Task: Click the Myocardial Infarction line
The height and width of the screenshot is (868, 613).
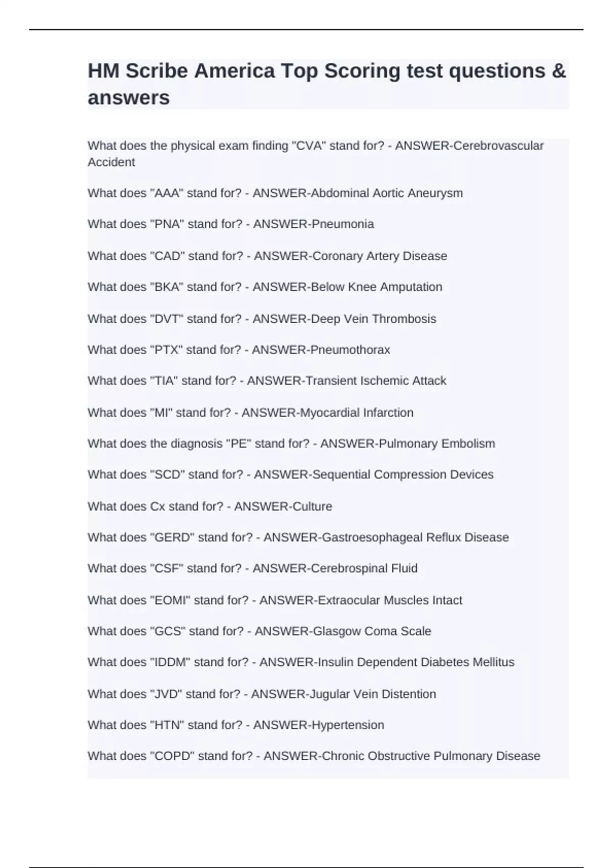Action: tap(250, 413)
